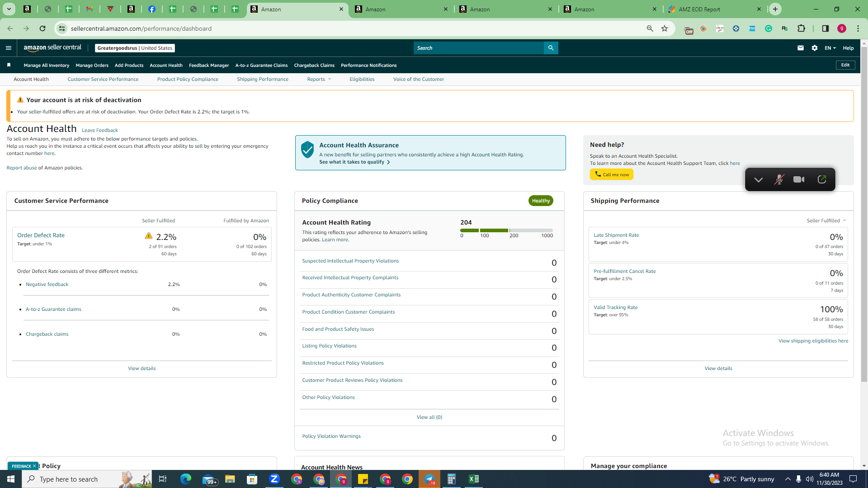Open Suspected Intellectual Property Violations link
This screenshot has height=488, width=868.
point(350,261)
